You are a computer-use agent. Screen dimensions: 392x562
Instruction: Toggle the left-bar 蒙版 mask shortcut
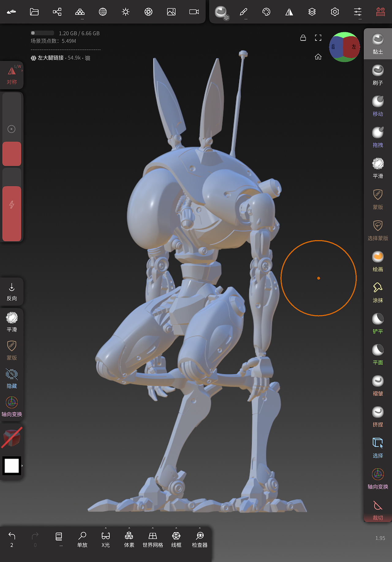coord(12,350)
